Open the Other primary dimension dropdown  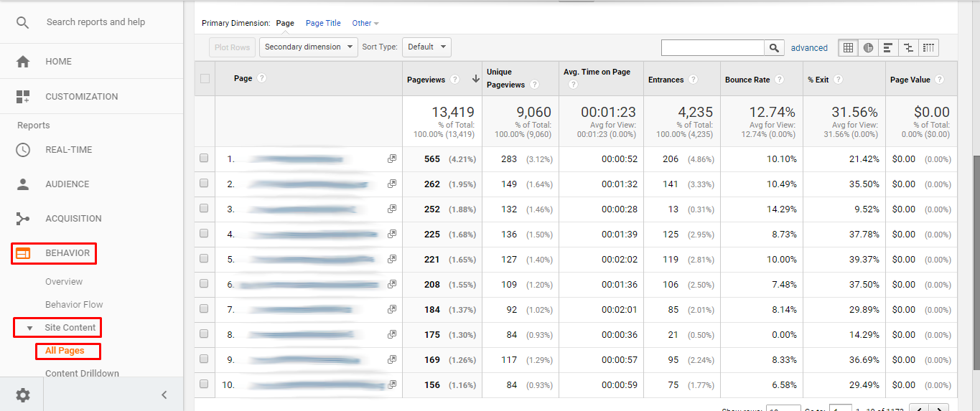pyautogui.click(x=365, y=24)
